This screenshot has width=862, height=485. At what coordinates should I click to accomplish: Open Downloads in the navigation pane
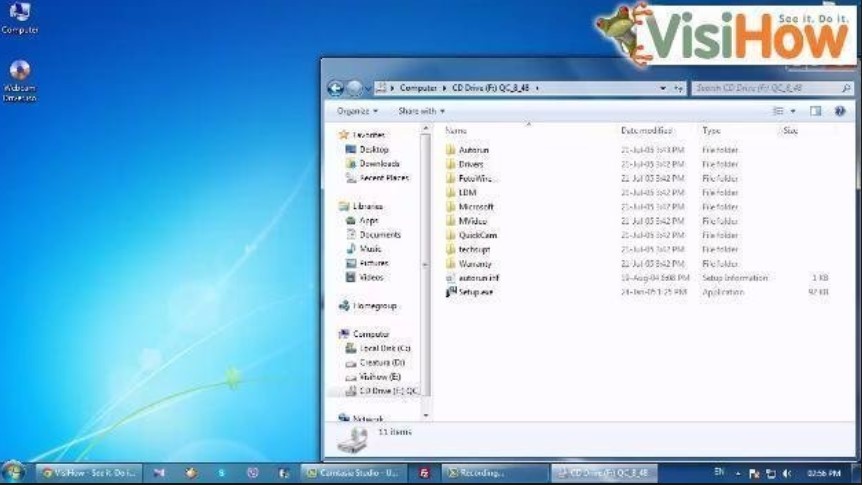(x=373, y=164)
